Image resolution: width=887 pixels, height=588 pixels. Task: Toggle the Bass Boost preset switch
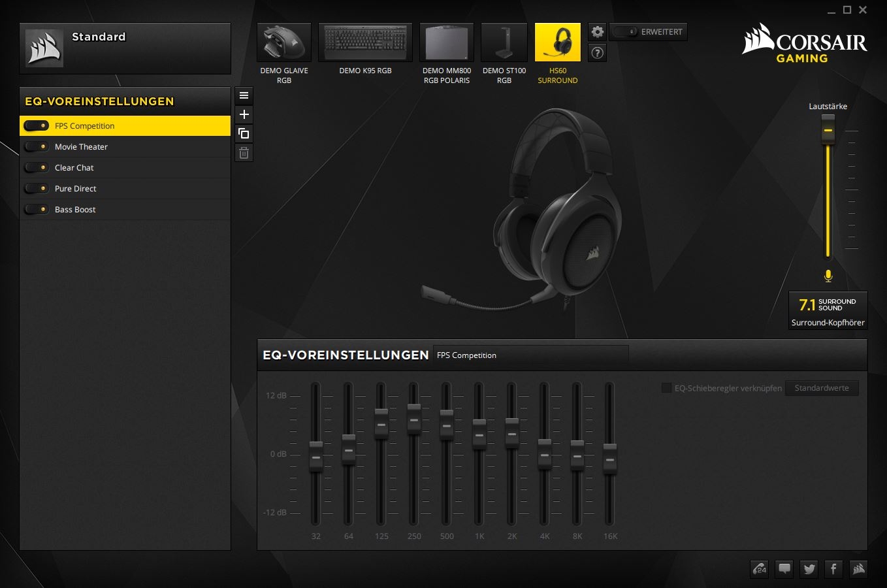(37, 210)
